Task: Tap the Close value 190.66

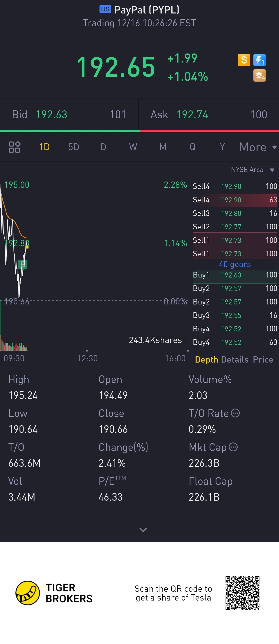Action: point(113,429)
